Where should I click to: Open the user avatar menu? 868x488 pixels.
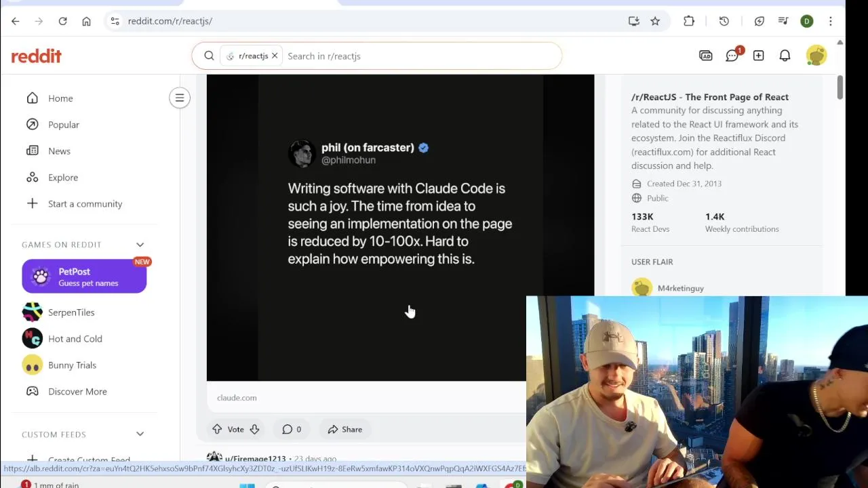pyautogui.click(x=816, y=56)
